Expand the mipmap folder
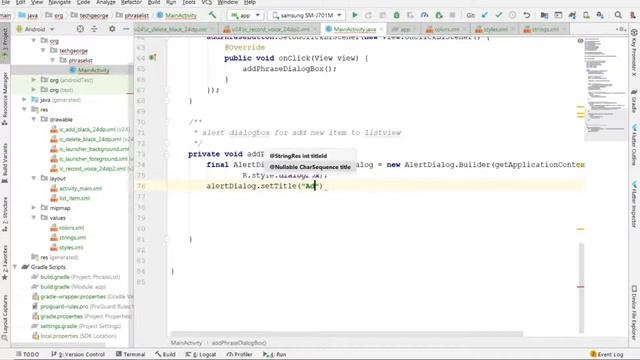The height and width of the screenshot is (360, 640). pyautogui.click(x=34, y=208)
